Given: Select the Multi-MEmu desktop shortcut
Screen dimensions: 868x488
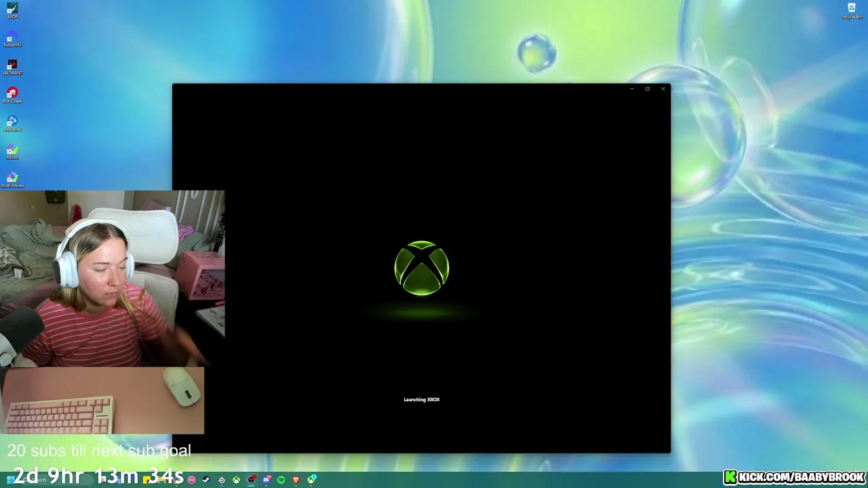Looking at the screenshot, I should (12, 180).
